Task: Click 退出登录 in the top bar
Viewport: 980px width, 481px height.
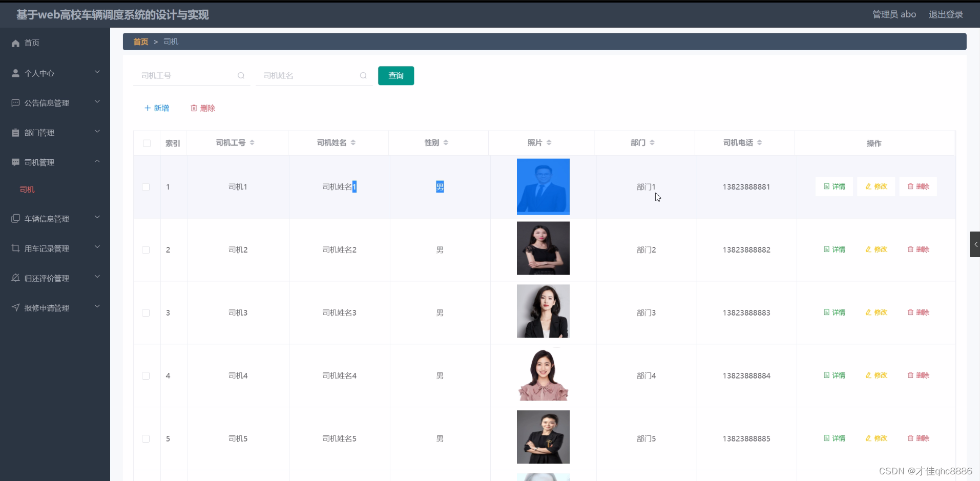Action: (946, 14)
